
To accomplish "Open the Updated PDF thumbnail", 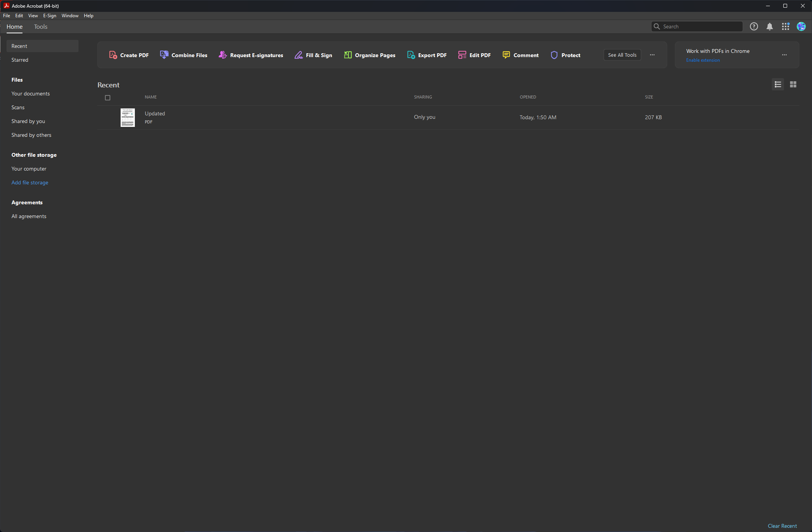I will coord(128,117).
